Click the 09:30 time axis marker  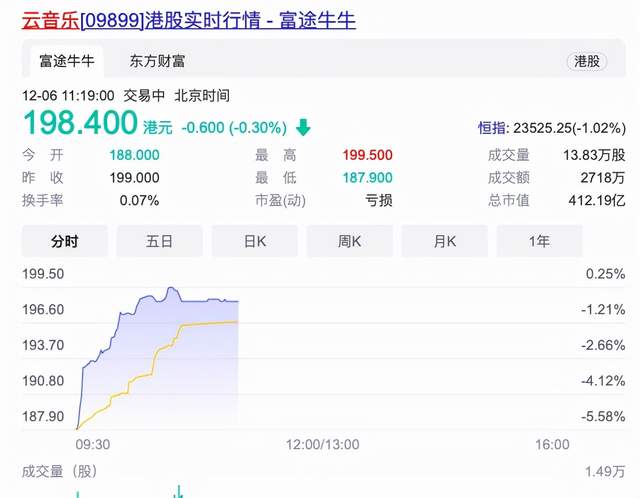click(92, 442)
